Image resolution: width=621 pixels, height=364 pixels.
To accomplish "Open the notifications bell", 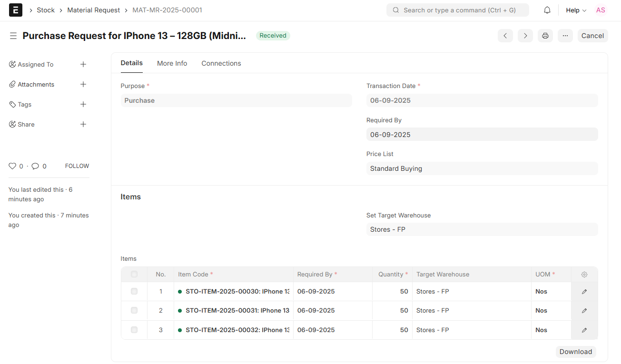I will pyautogui.click(x=547, y=10).
